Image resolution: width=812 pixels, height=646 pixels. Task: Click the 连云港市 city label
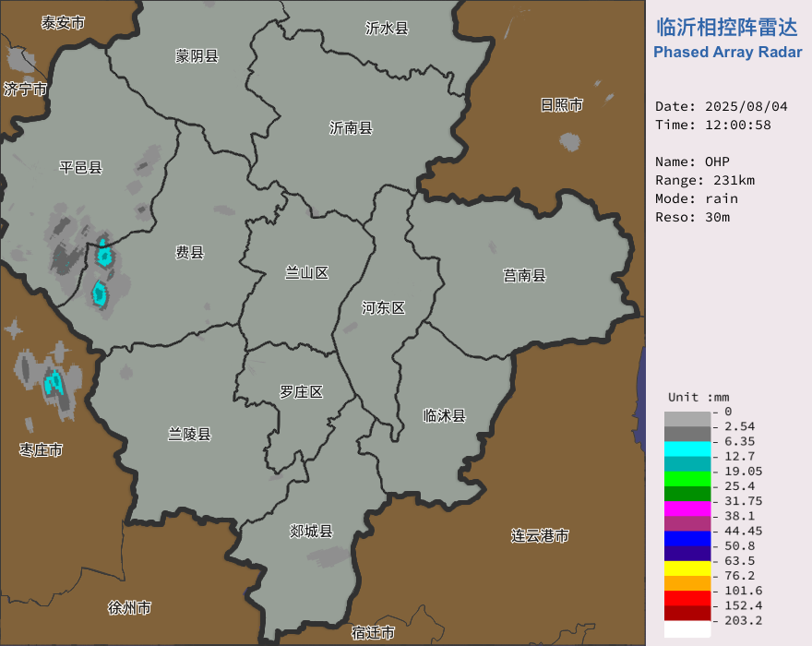(540, 535)
